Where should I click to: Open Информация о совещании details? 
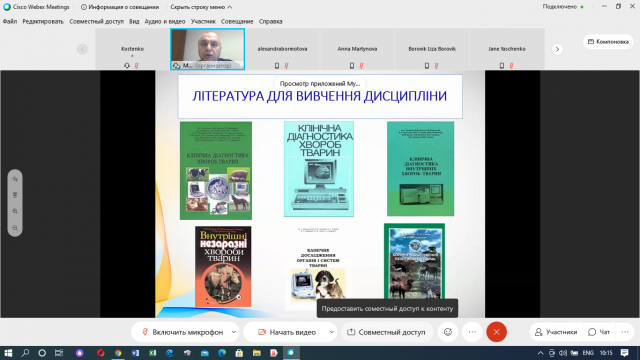tap(120, 7)
